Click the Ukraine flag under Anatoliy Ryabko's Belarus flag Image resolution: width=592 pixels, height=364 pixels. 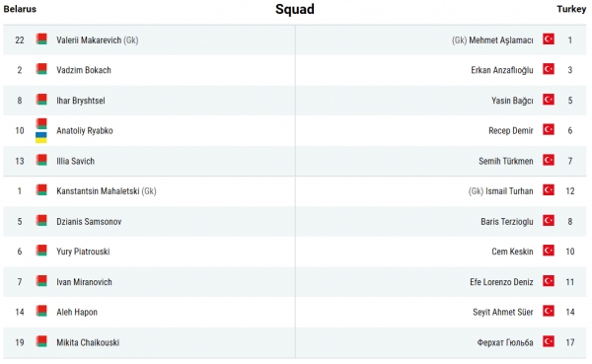(41, 137)
